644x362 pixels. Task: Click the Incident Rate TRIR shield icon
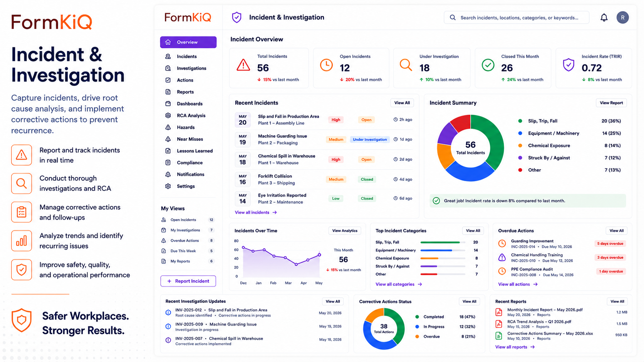(x=569, y=65)
